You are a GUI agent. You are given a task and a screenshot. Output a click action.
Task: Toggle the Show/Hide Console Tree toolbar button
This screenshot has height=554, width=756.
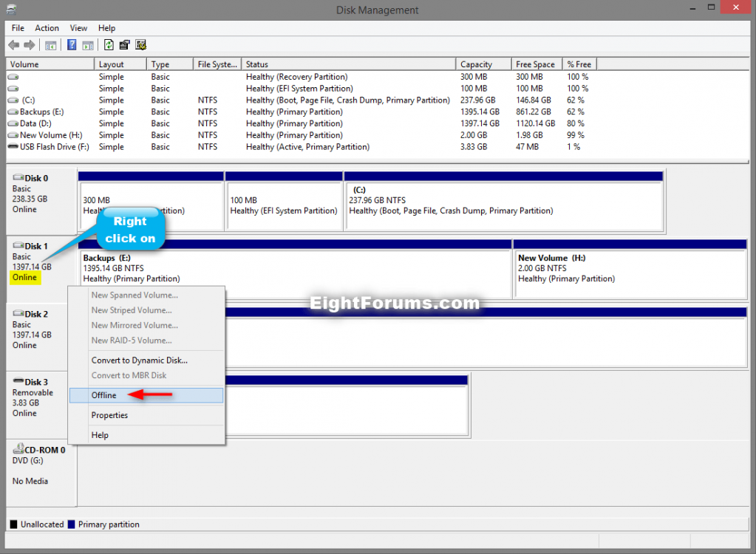click(x=50, y=44)
